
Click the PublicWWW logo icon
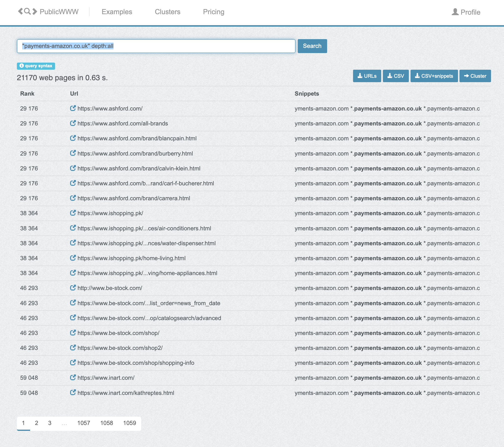click(27, 11)
